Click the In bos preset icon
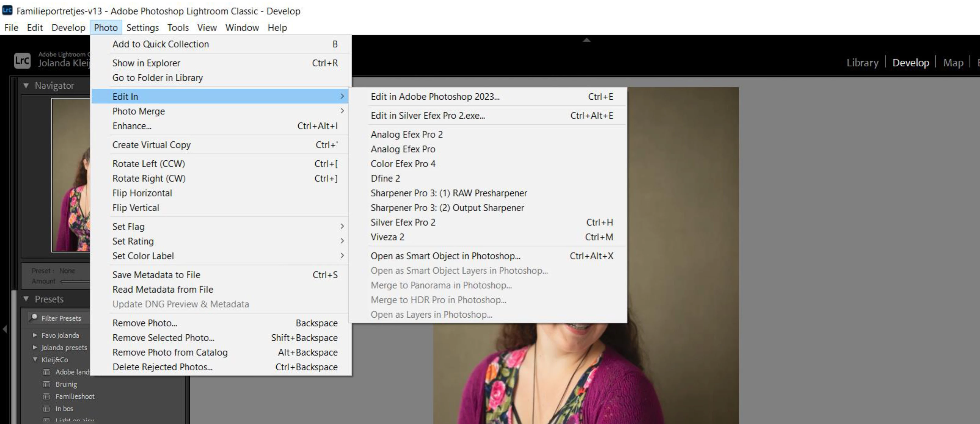This screenshot has width=980, height=424. point(46,408)
